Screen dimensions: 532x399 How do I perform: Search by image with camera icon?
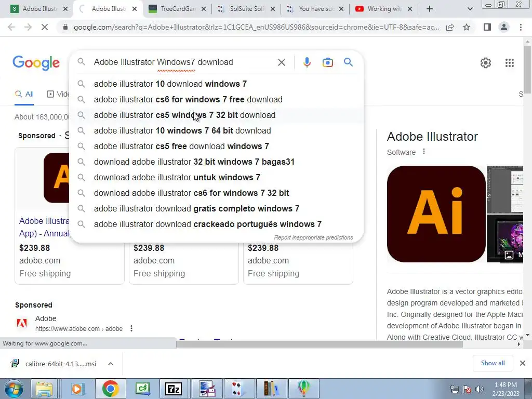pyautogui.click(x=327, y=62)
